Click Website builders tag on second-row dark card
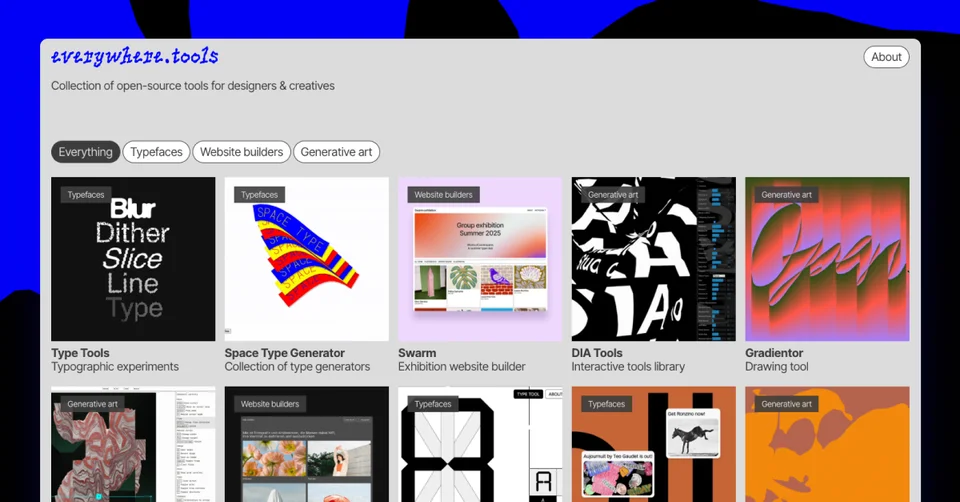The height and width of the screenshot is (502, 960). coord(270,404)
